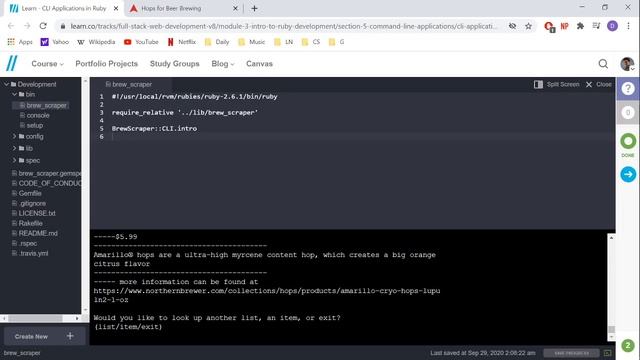The image size is (640, 360).
Task: Click the green Done circle icon
Action: (x=628, y=141)
